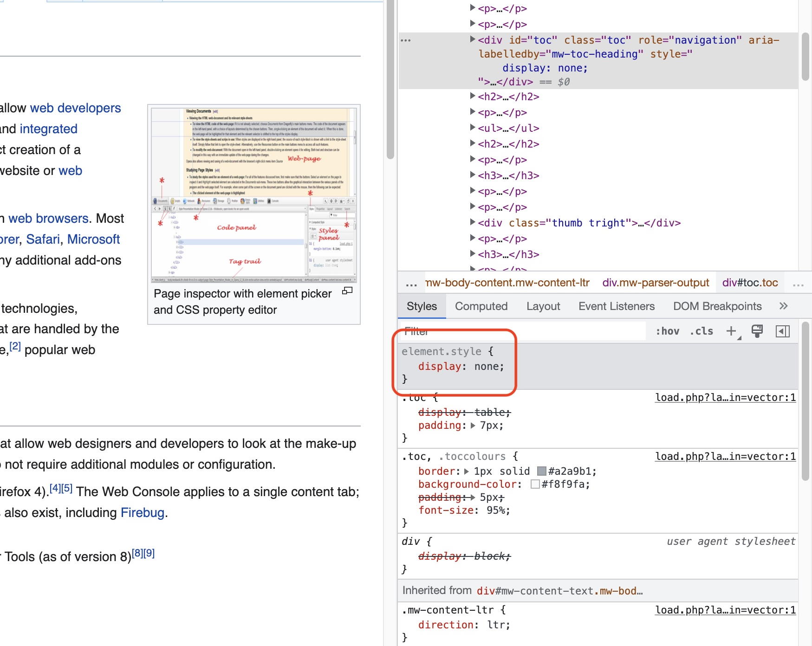The height and width of the screenshot is (646, 812).
Task: Open the Safari link
Action: (x=43, y=239)
